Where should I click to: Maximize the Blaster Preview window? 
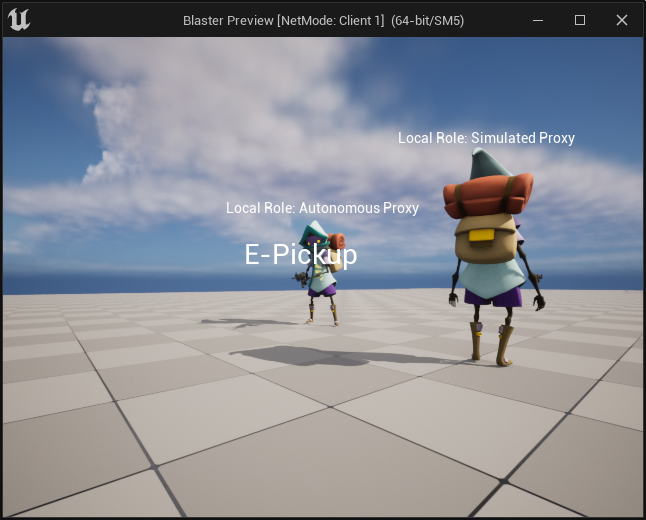pyautogui.click(x=580, y=20)
